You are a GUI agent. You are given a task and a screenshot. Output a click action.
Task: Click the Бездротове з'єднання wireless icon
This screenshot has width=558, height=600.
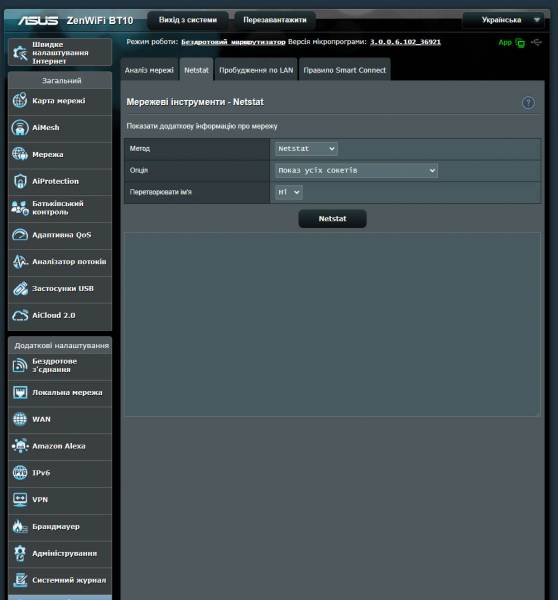click(x=20, y=365)
